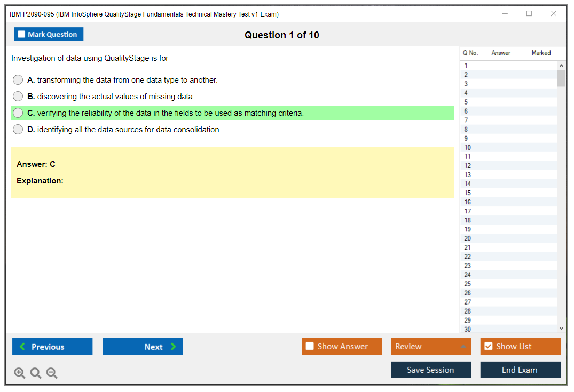Click the zoom reset magnifier icon
Viewport: 574px width, 392px height.
tap(36, 373)
